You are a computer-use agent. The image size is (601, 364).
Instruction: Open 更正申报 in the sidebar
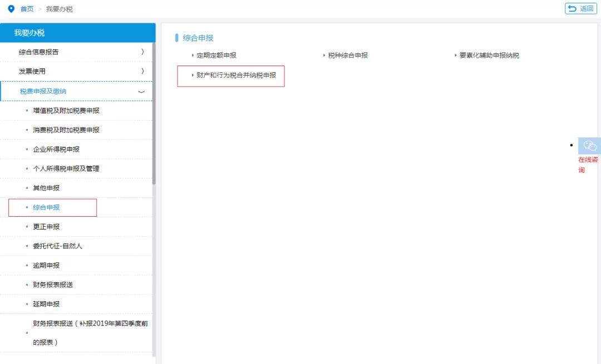click(x=46, y=227)
